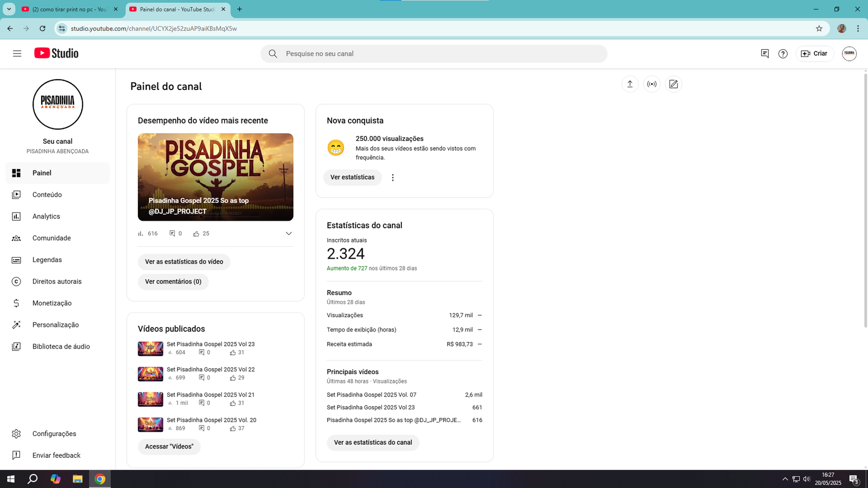Click Ver as estatísticas do canal
The height and width of the screenshot is (488, 868).
(373, 442)
